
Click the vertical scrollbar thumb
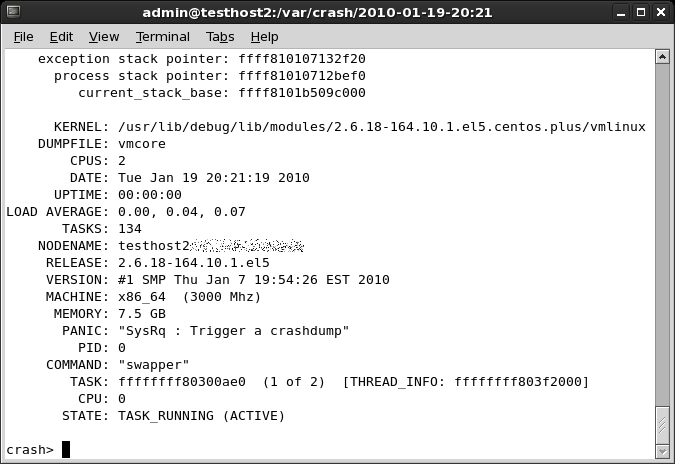click(663, 423)
